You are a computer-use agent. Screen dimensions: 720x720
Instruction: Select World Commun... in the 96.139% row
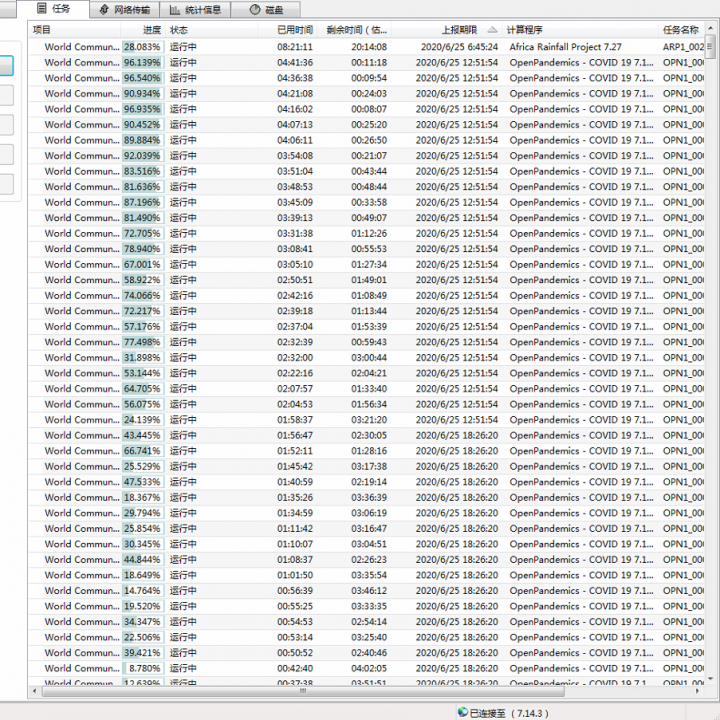click(x=82, y=62)
